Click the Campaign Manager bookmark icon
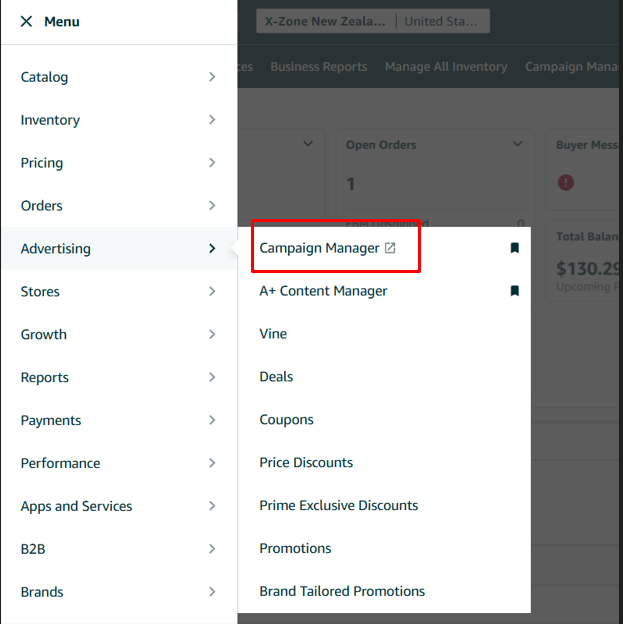The image size is (623, 624). coord(515,248)
